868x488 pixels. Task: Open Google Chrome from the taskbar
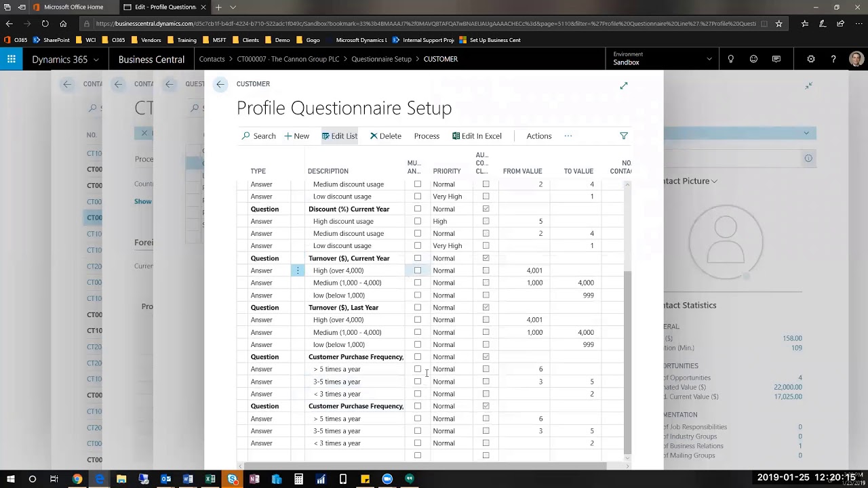tap(77, 479)
